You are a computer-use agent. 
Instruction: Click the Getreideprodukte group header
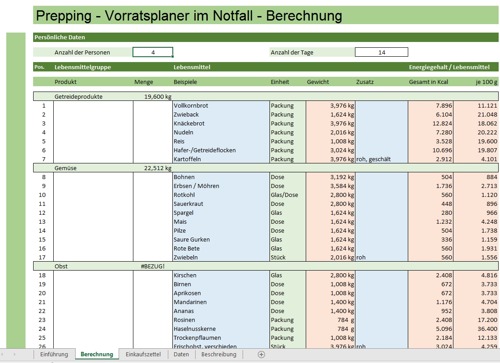(78, 97)
